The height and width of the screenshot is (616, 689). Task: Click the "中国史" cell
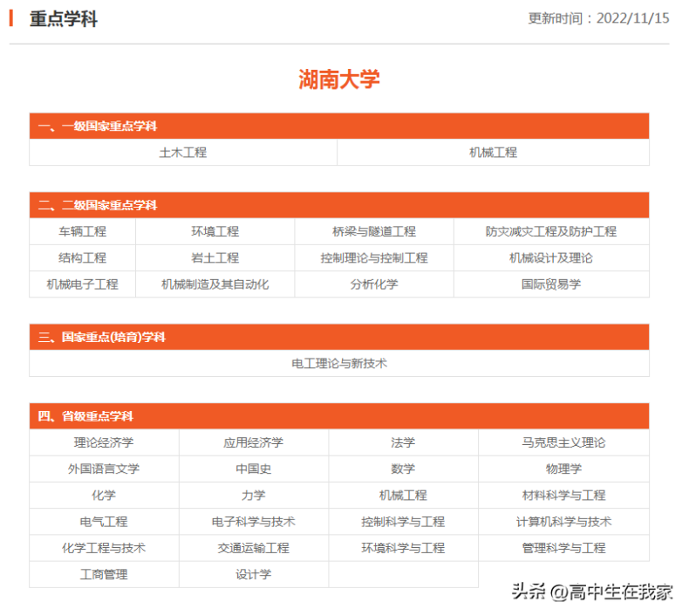254,469
